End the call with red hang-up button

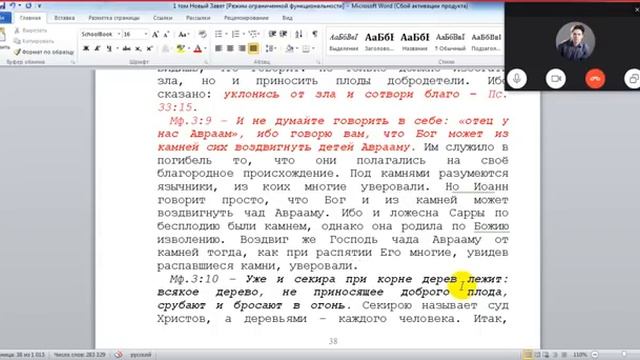click(595, 78)
